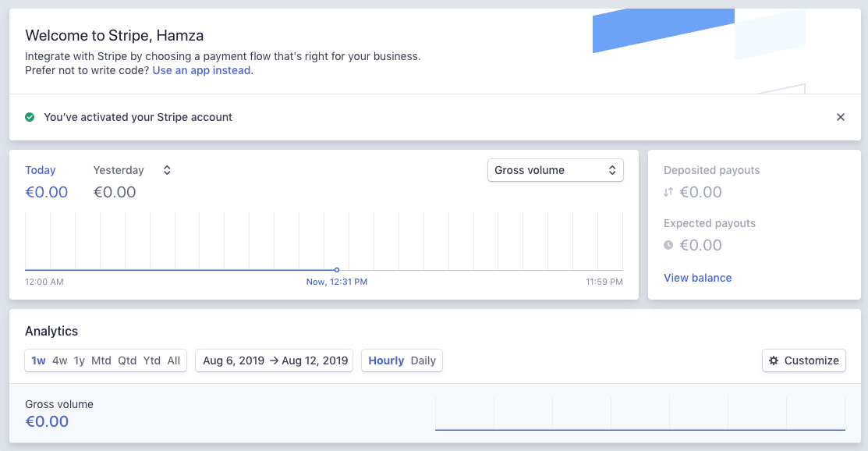Click the Expected payouts label

710,223
